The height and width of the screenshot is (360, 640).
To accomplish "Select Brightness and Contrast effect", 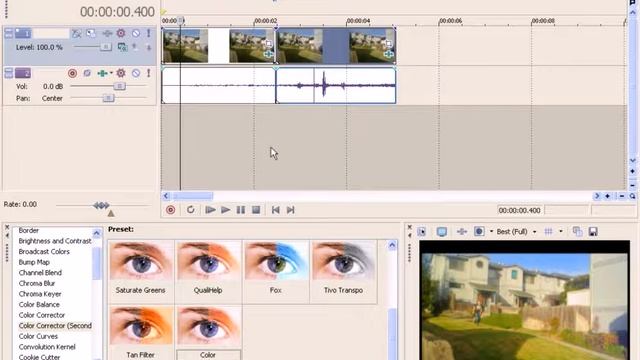I will pyautogui.click(x=55, y=241).
